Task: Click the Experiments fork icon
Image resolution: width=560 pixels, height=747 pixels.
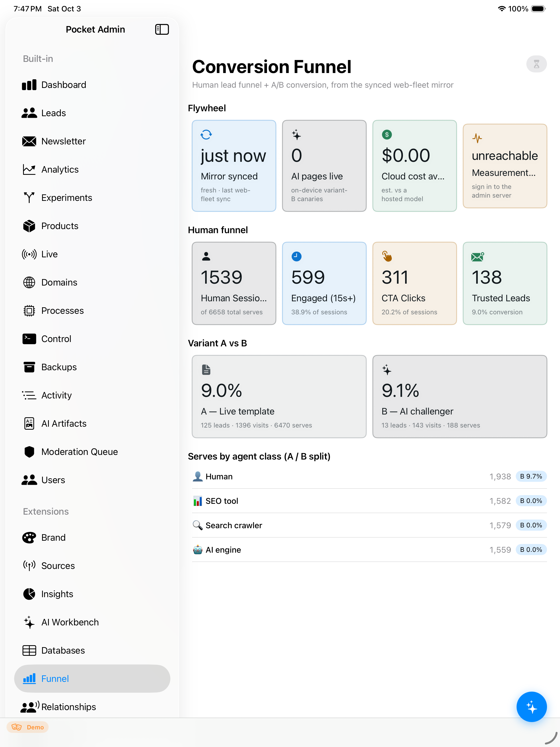Action: 29,198
